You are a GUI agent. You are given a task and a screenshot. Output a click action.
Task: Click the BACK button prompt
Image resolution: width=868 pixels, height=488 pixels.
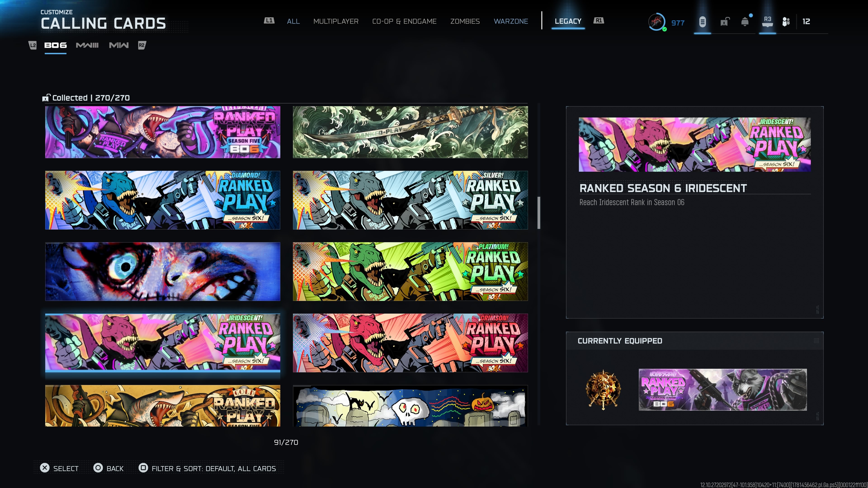coord(108,468)
